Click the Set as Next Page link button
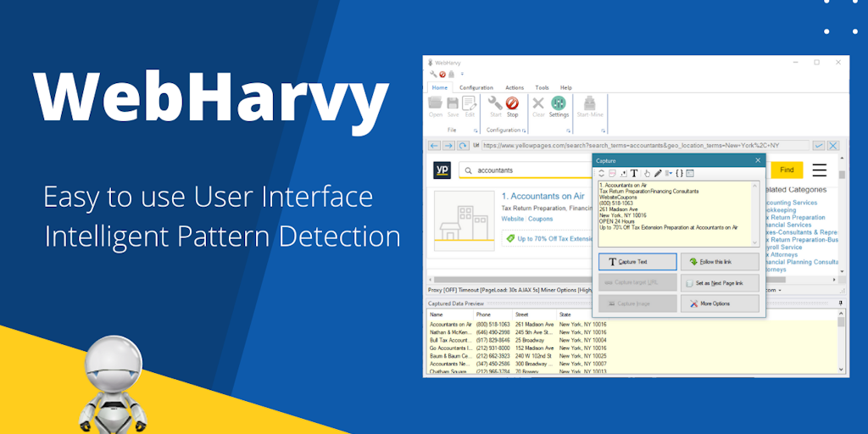This screenshot has width=868, height=434. (720, 283)
